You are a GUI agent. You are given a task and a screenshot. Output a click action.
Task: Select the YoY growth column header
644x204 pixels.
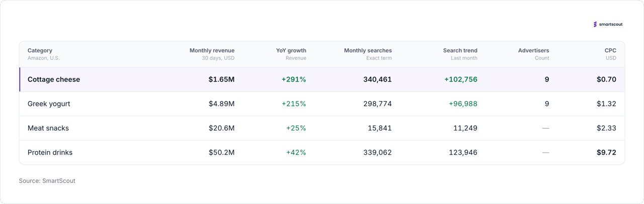(291, 50)
